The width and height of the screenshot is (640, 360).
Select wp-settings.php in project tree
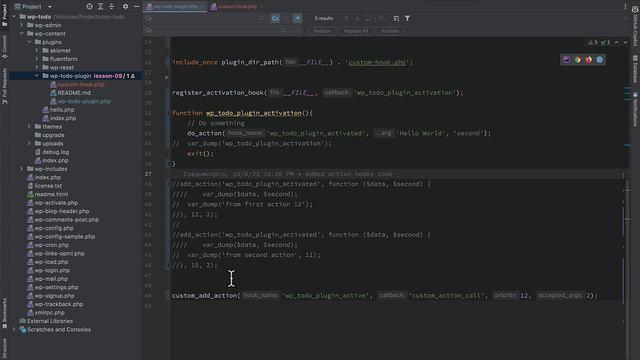[x=56, y=287]
